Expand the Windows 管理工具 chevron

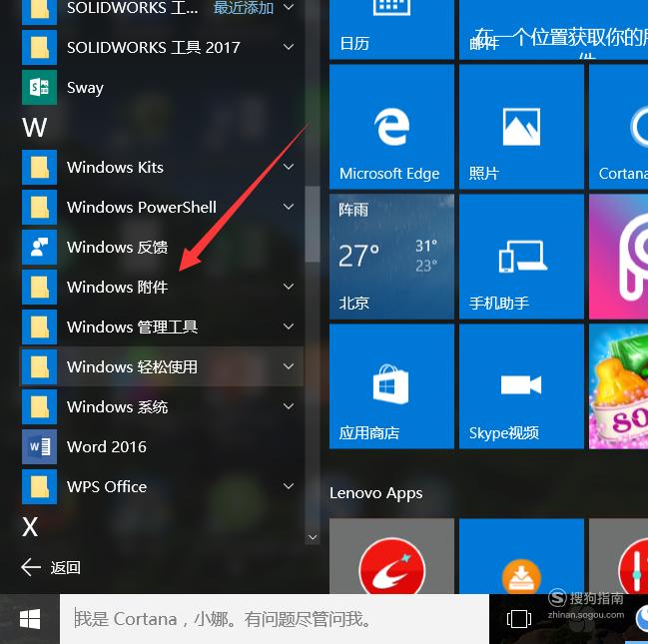(289, 326)
